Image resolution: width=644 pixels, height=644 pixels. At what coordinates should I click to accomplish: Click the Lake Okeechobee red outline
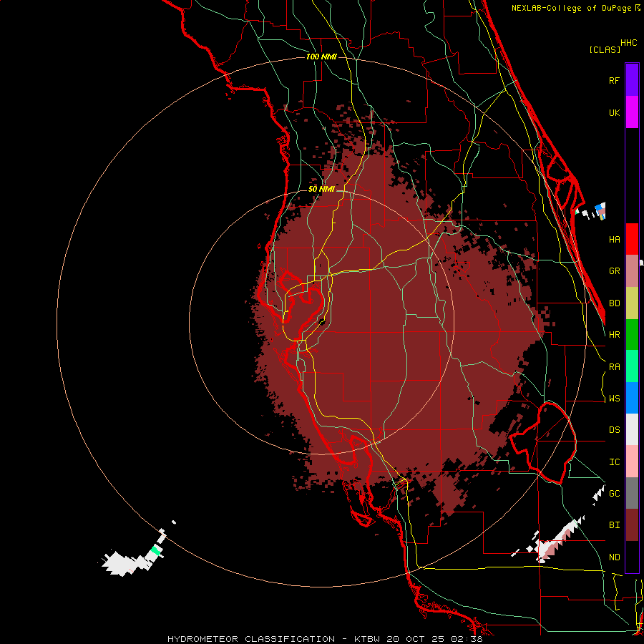coord(543,444)
